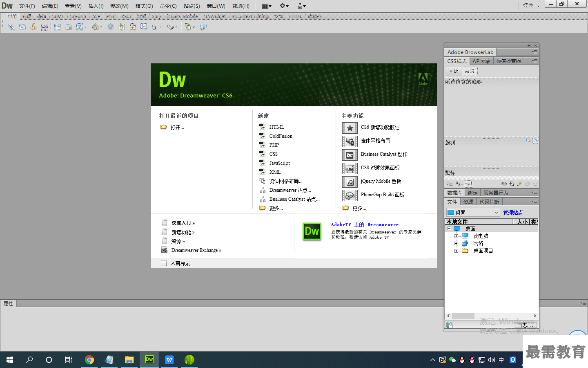This screenshot has height=368, width=588.
Task: Click the email link insert icon
Action: pos(22,27)
